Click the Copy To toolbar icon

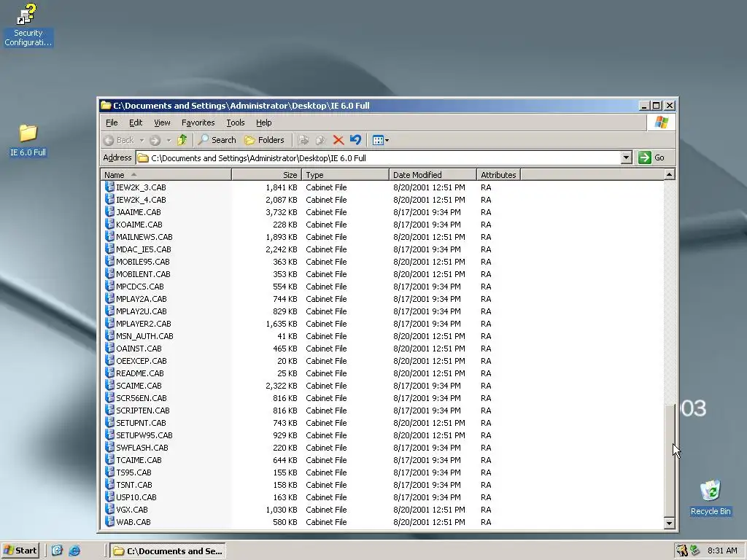pyautogui.click(x=321, y=140)
